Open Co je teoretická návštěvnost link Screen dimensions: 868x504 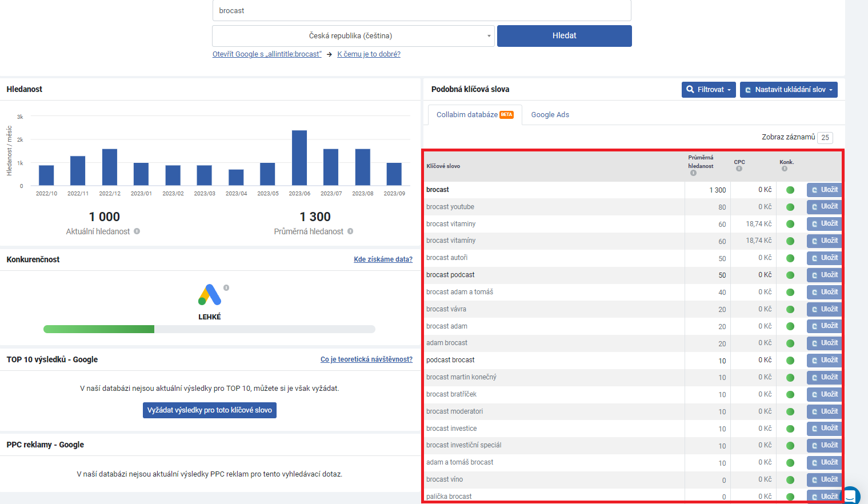pos(366,359)
